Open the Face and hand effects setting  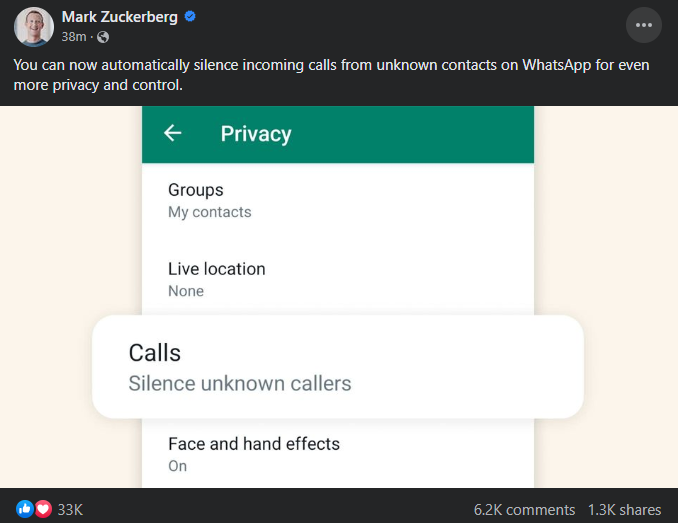click(x=254, y=443)
